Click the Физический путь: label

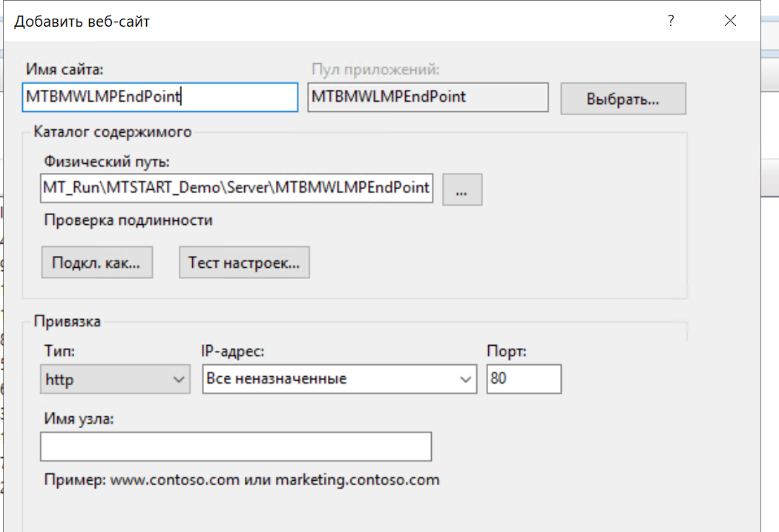[x=107, y=161]
